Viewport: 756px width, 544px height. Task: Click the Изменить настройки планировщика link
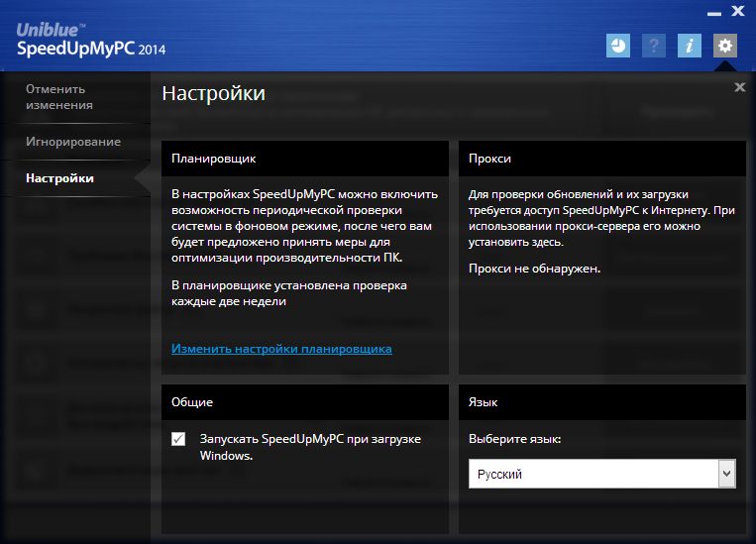tap(281, 348)
